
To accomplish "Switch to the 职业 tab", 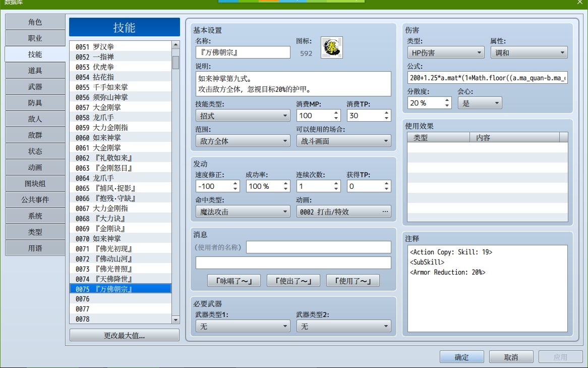I will [x=35, y=38].
